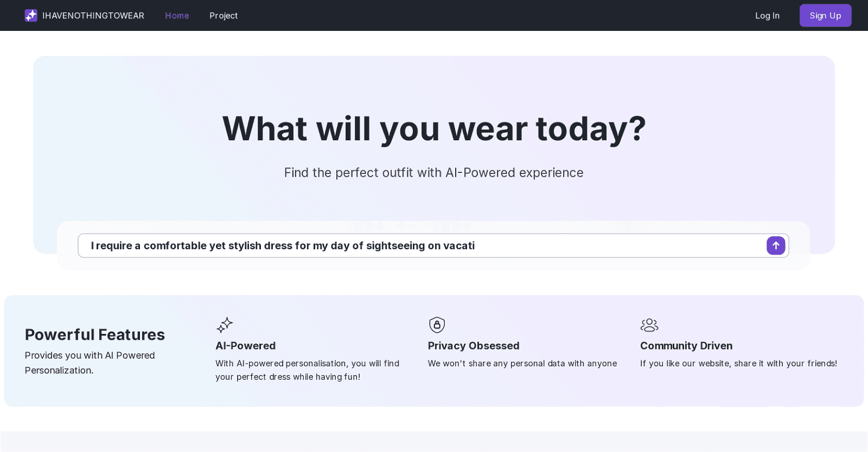Click the "What will you wear today?" headline
Viewport: 868px width, 452px height.
[x=434, y=129]
